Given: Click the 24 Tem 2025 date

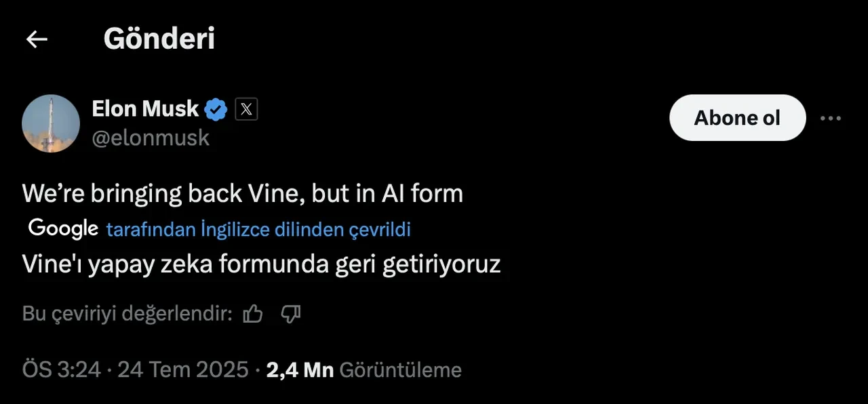Looking at the screenshot, I should click(x=183, y=370).
